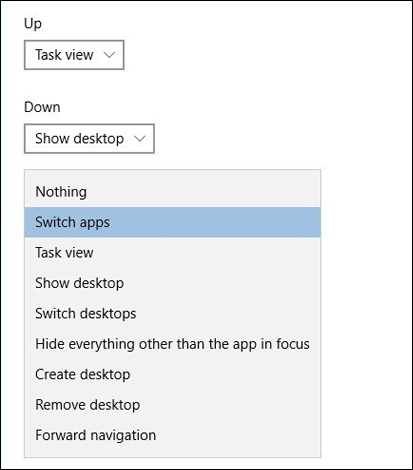
Task: Select Hide everything other than the app in focus
Action: pos(172,344)
